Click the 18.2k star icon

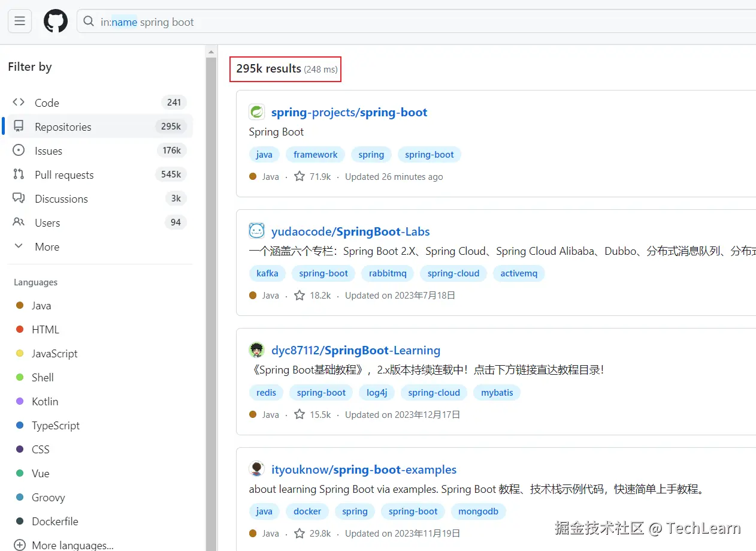point(300,295)
